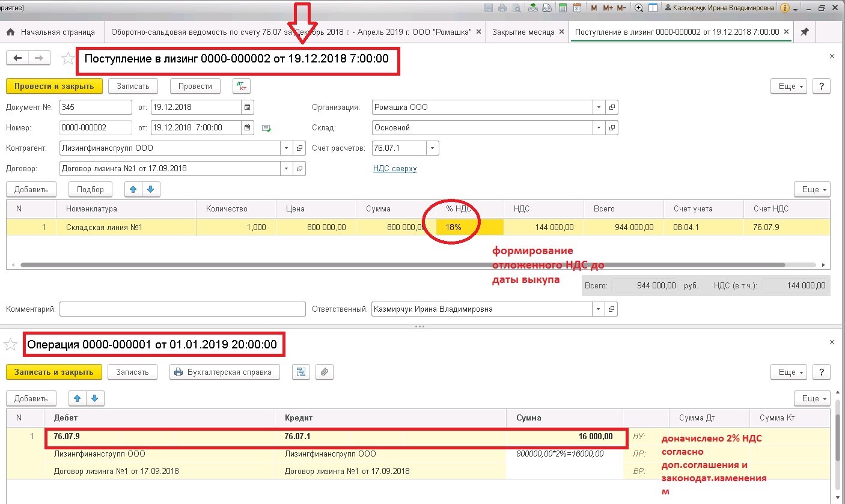Mark the upper document as favorite with the star
845x504 pixels.
[68, 58]
